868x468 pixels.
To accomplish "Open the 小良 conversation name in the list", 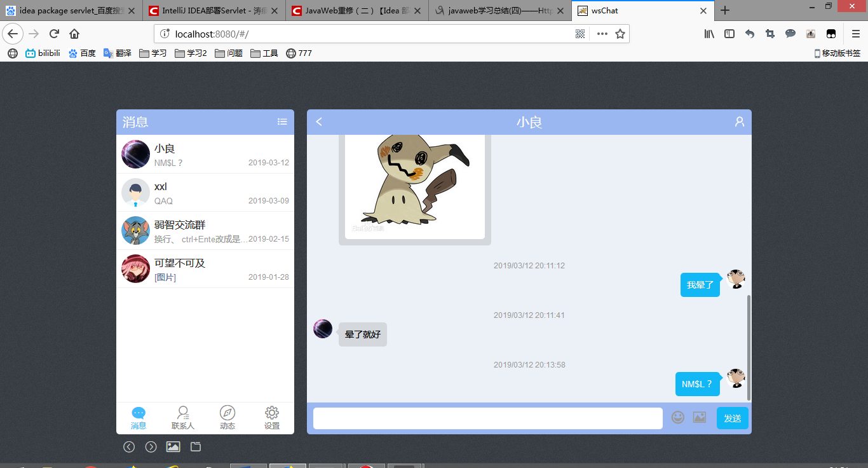I will pos(165,148).
